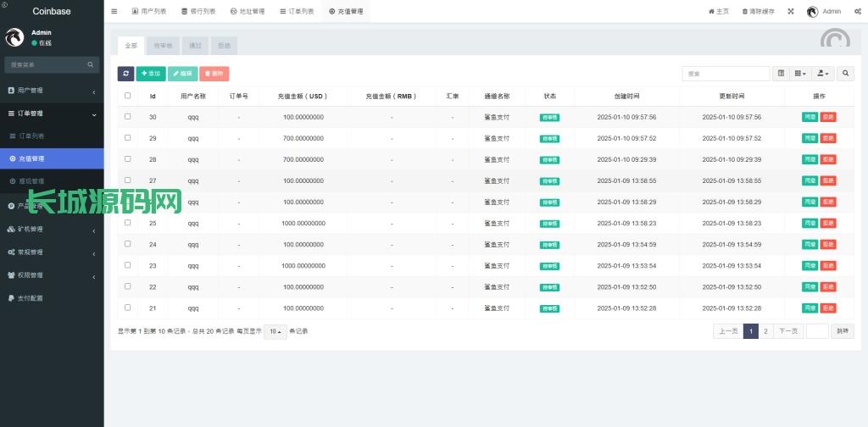Click the red 拒绝 button for row Id 29
Viewport: 868px width, 427px height.
[828, 138]
